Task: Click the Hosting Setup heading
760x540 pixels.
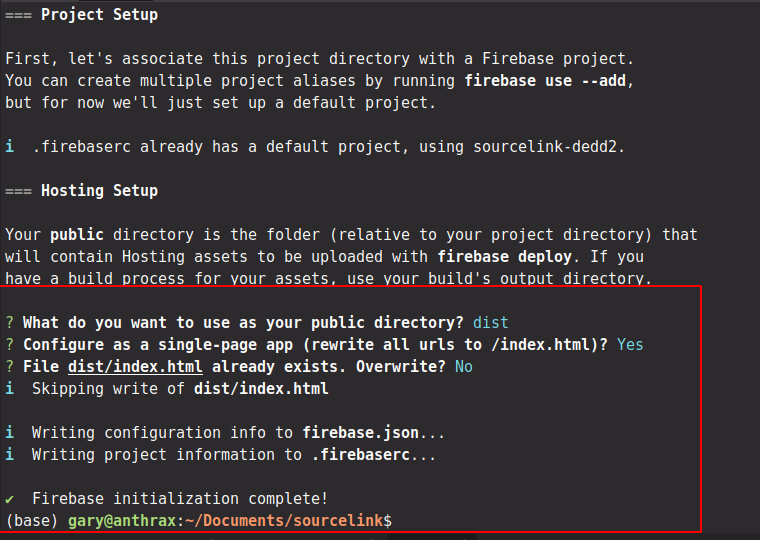Action: tap(99, 191)
